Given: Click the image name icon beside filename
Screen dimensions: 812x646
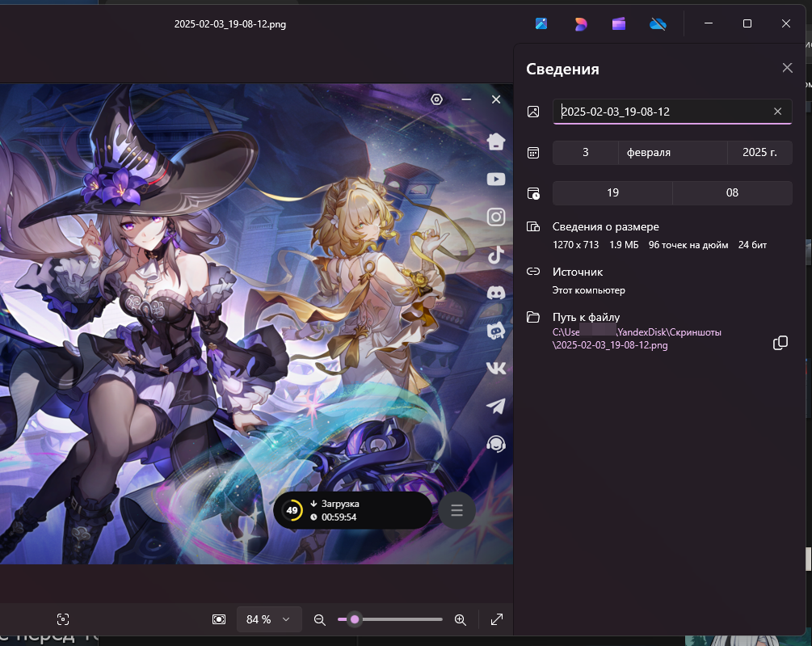Looking at the screenshot, I should coord(533,112).
